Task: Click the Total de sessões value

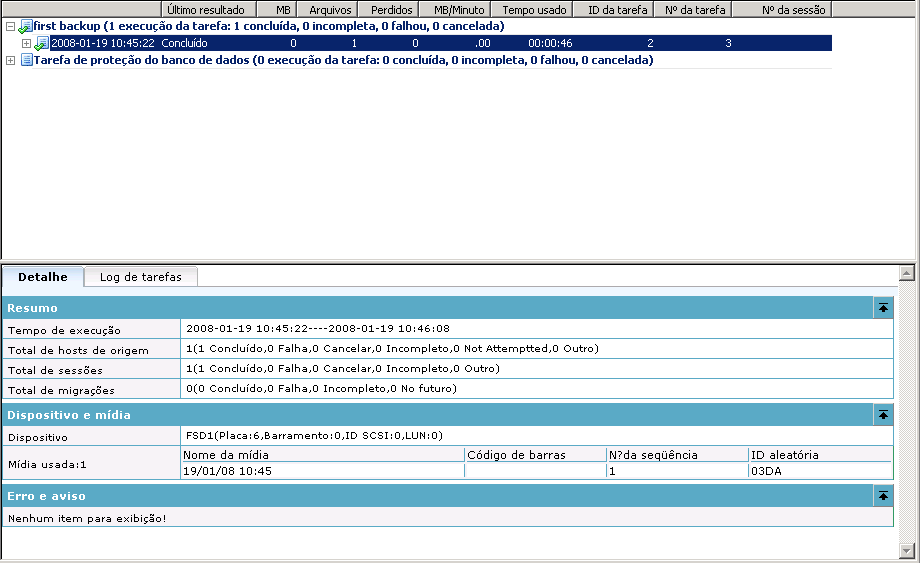Action: click(x=343, y=369)
